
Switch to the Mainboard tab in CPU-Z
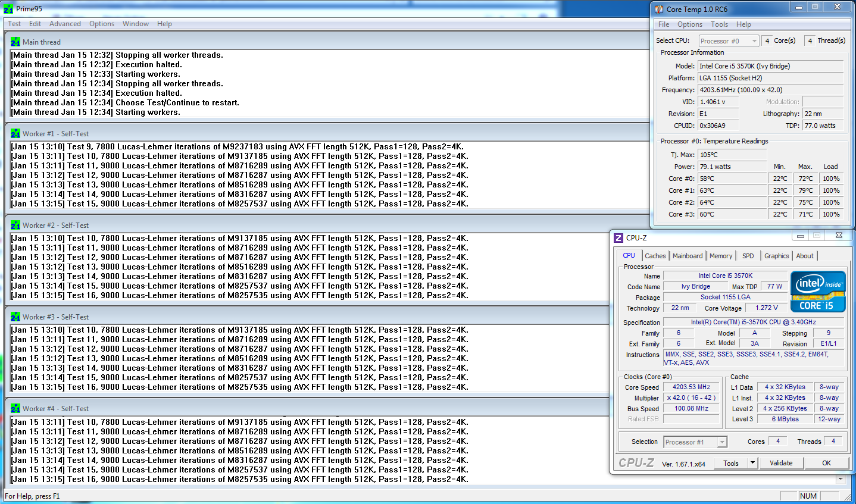coord(688,256)
